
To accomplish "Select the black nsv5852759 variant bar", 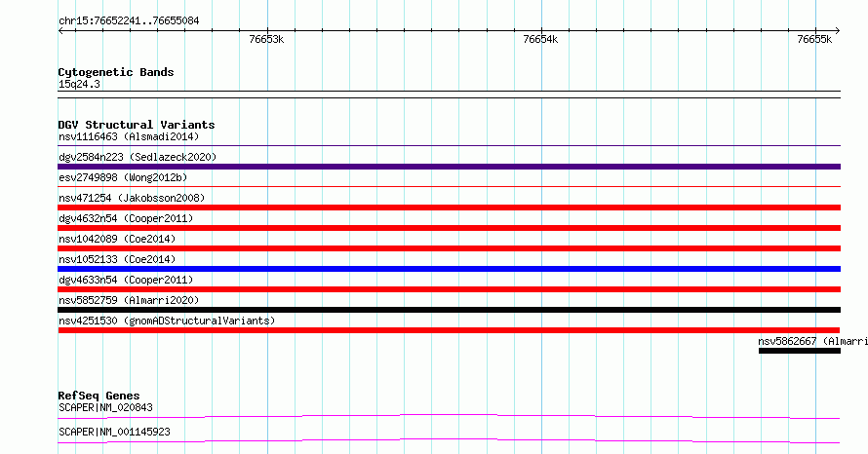I will click(x=449, y=310).
